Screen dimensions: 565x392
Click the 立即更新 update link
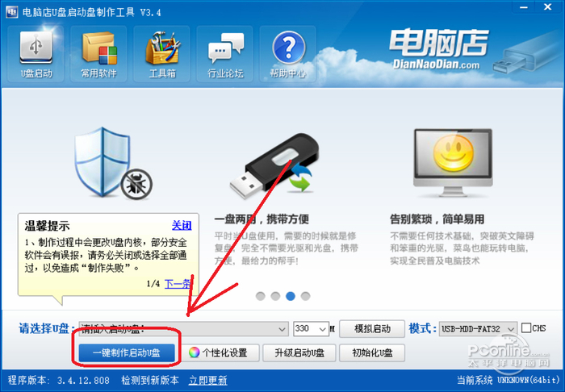coord(208,380)
